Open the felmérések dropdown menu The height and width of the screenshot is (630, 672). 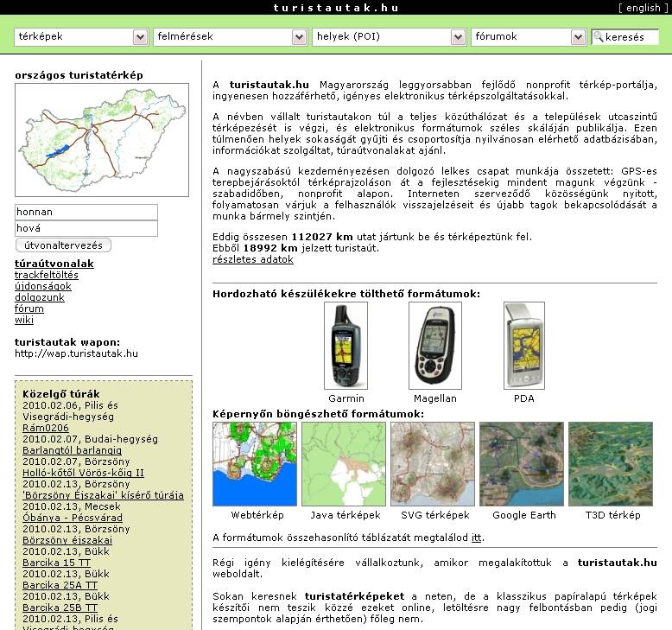(x=231, y=37)
